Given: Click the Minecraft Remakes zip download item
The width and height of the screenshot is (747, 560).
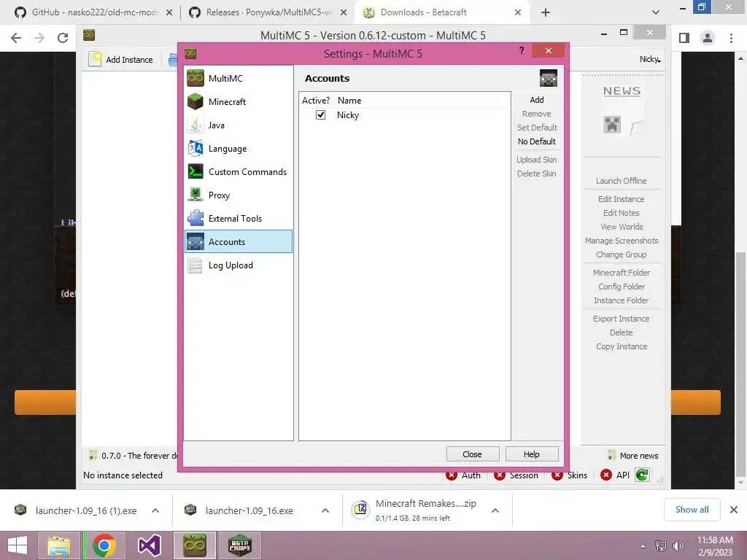Looking at the screenshot, I should [414, 510].
